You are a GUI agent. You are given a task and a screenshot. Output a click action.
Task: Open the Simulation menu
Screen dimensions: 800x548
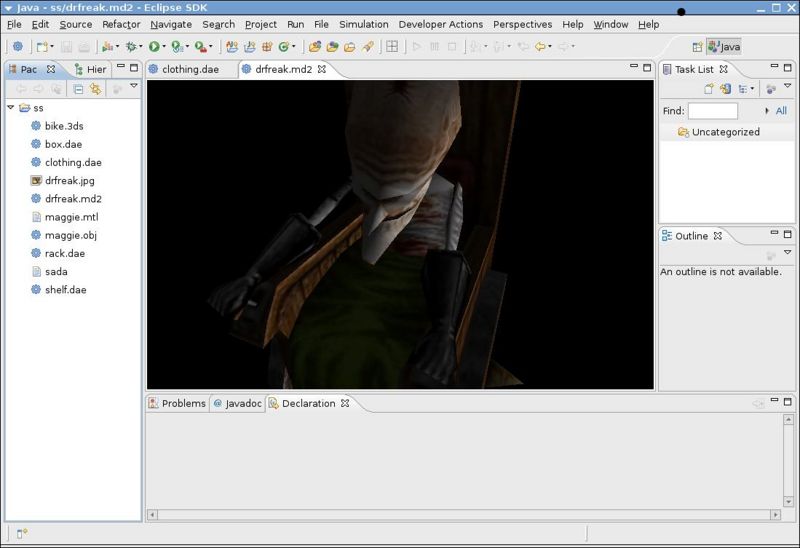pos(364,24)
